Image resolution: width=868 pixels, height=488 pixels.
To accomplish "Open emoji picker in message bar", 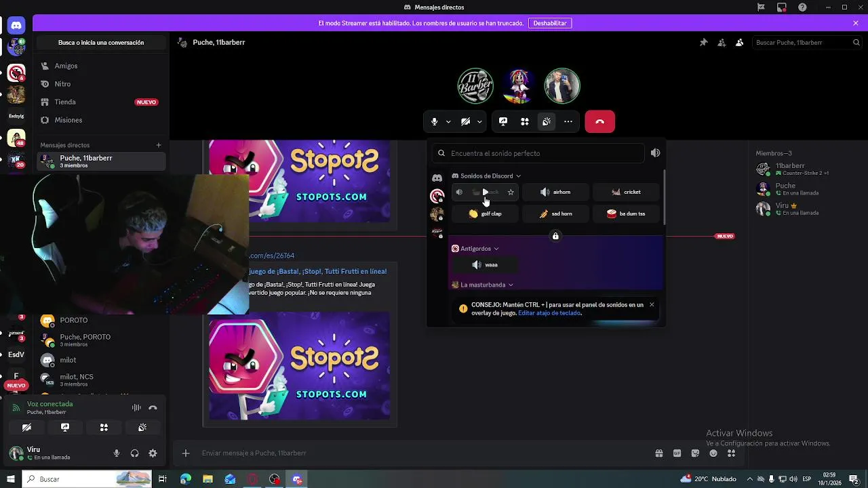I will (x=713, y=453).
